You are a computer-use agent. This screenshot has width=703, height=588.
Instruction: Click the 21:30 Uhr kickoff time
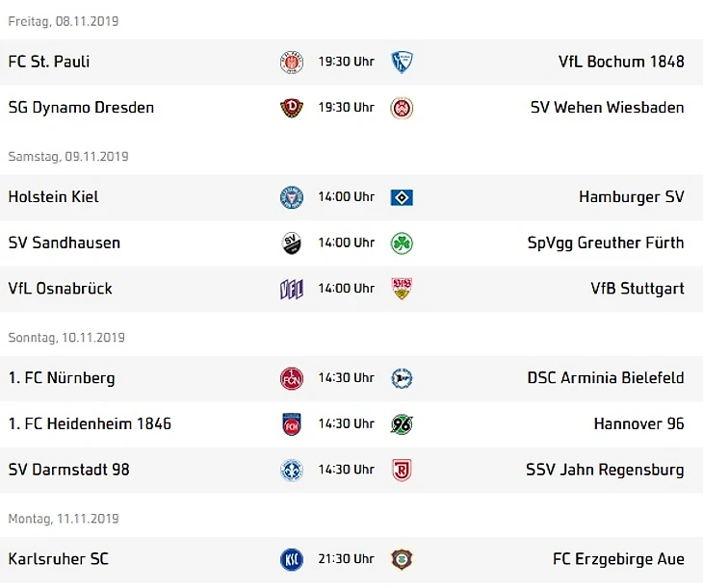346,559
